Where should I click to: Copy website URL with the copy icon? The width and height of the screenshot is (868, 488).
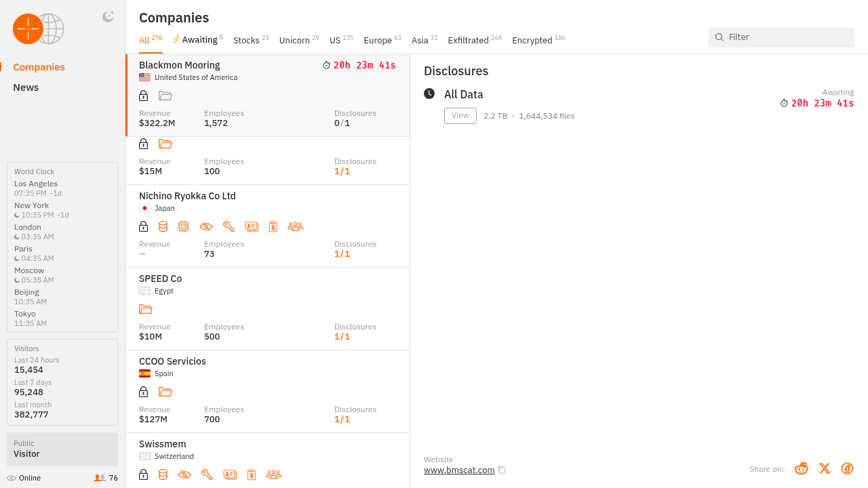[502, 470]
